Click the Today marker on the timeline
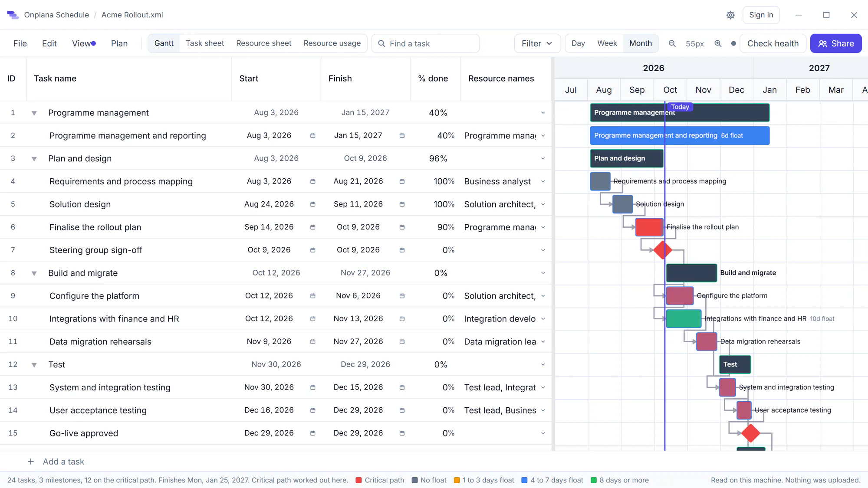 [x=680, y=107]
